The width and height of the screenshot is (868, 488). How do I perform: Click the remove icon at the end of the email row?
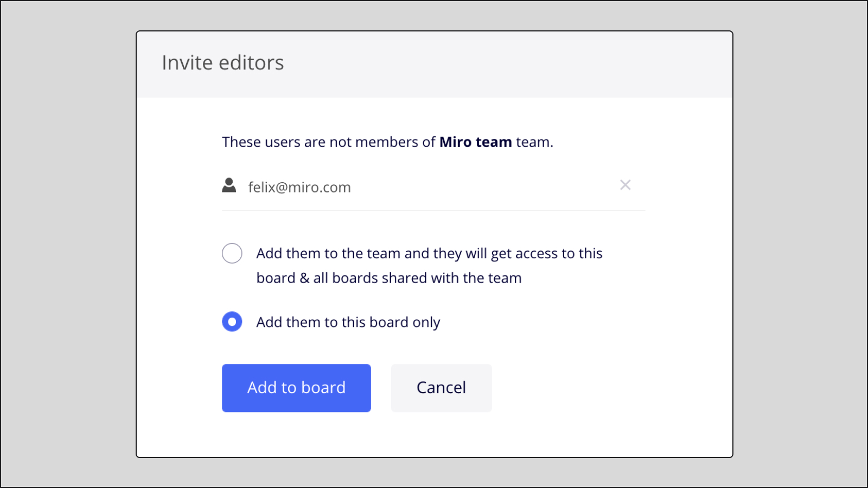coord(625,185)
